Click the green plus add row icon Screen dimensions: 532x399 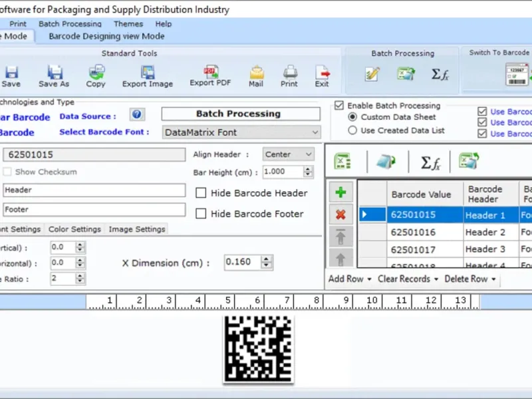click(x=340, y=193)
